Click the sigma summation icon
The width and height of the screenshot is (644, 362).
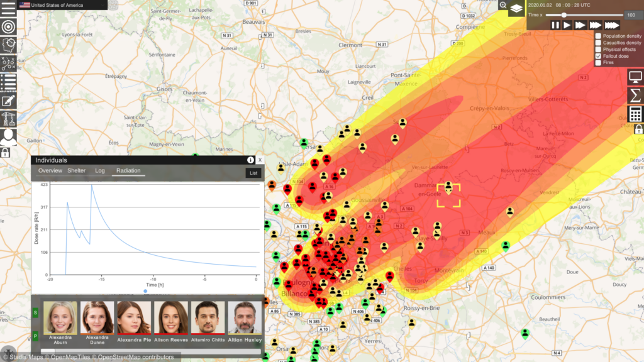click(635, 95)
